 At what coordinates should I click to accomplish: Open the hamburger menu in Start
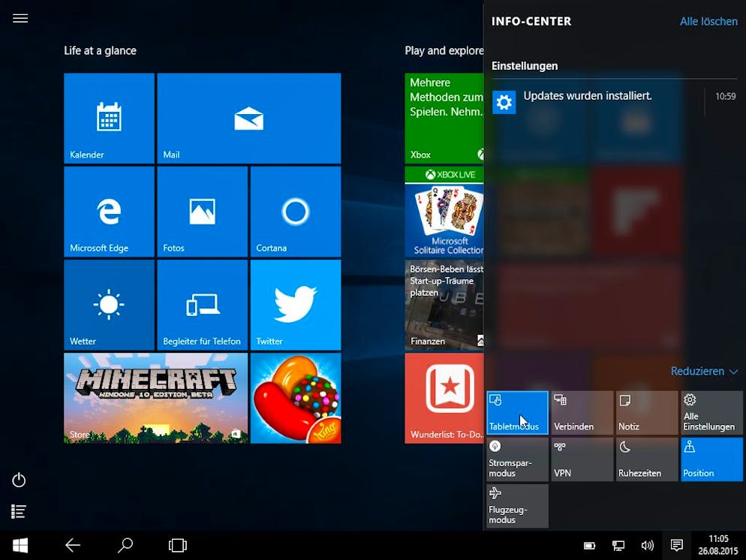tap(20, 19)
